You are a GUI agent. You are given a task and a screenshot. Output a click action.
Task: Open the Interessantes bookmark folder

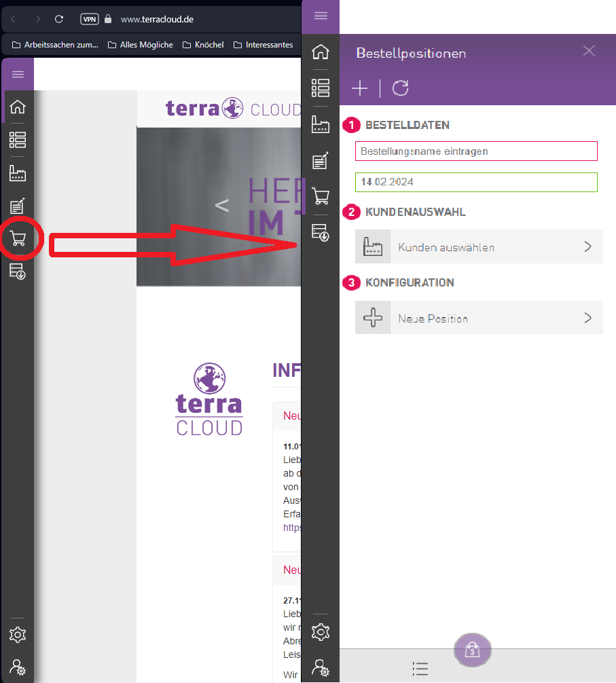coord(263,45)
